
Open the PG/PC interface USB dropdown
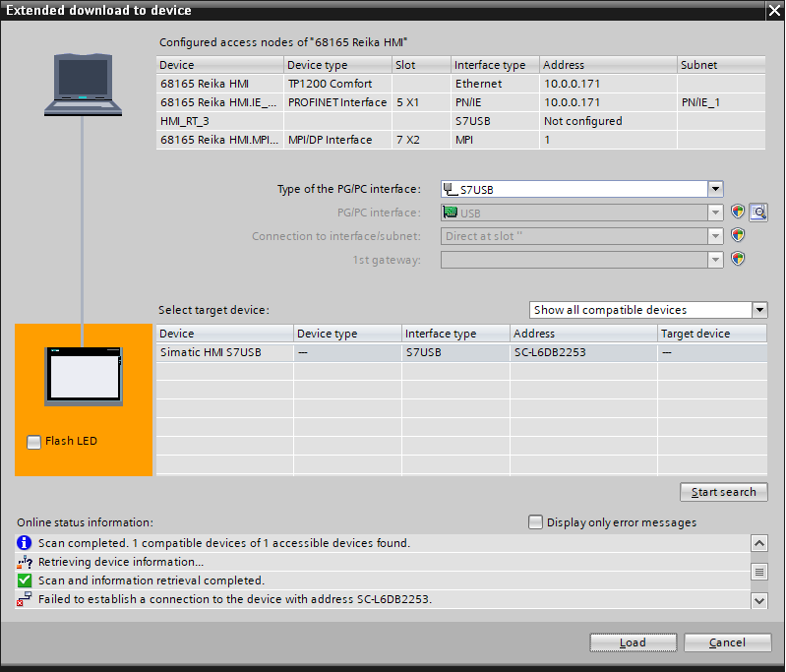715,213
